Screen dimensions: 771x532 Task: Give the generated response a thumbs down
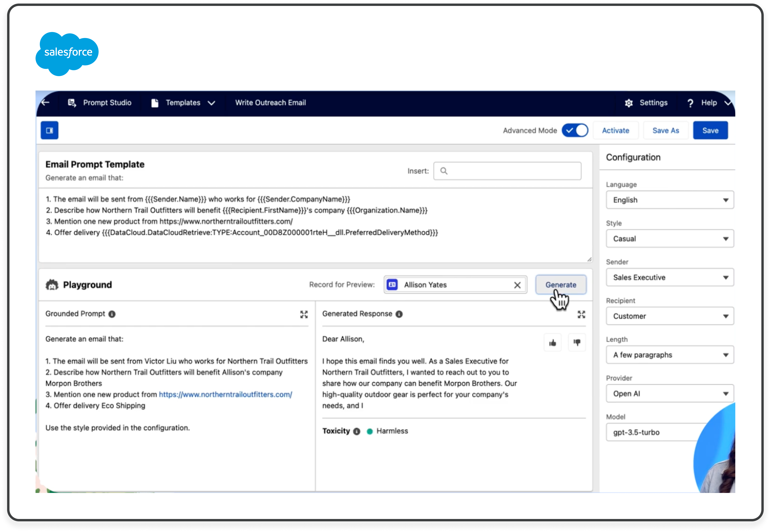[577, 342]
